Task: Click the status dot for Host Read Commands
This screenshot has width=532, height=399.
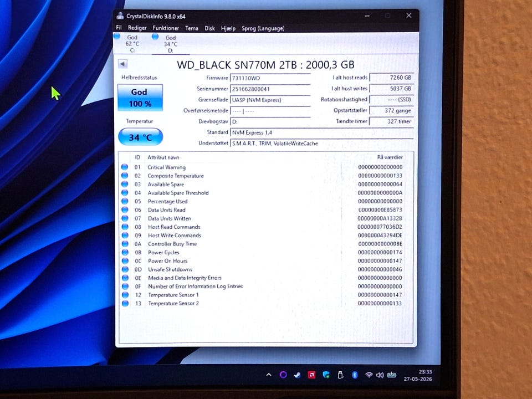Action: click(125, 227)
